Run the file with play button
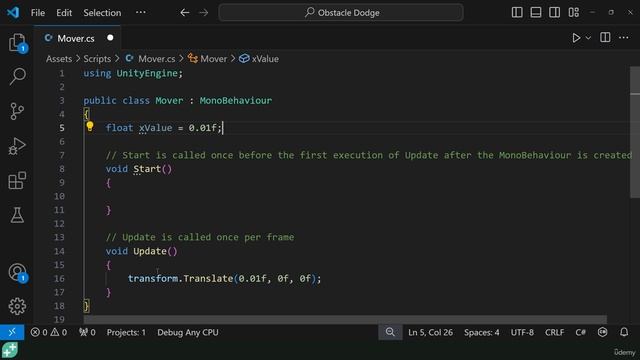This screenshot has width=640, height=360. (576, 38)
